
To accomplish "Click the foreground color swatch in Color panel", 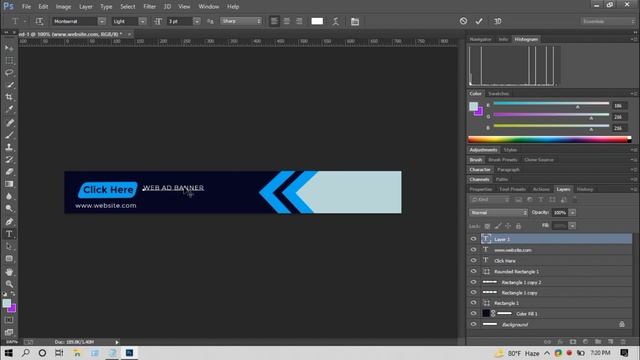I will (x=473, y=107).
